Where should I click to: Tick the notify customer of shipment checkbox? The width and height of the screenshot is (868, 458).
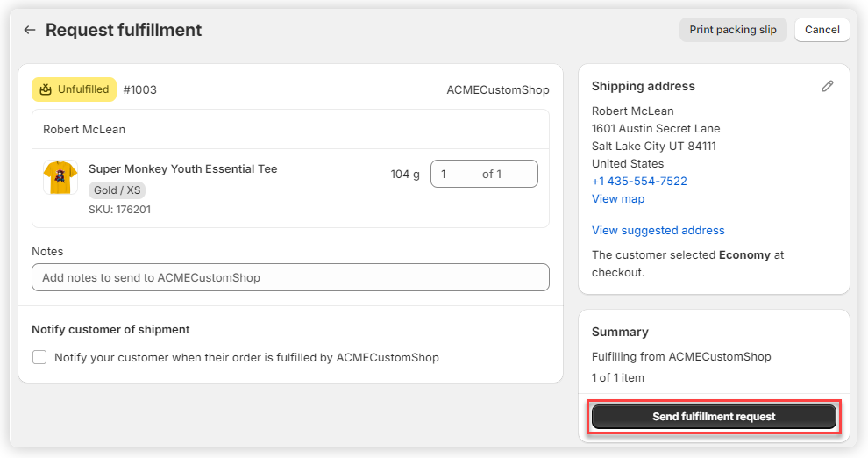tap(39, 357)
